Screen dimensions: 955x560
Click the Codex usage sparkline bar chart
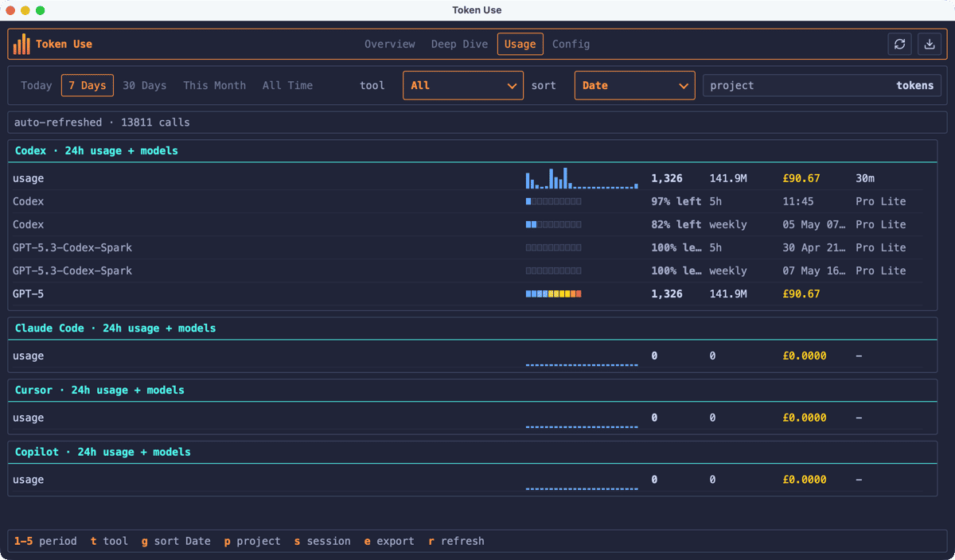tap(582, 178)
